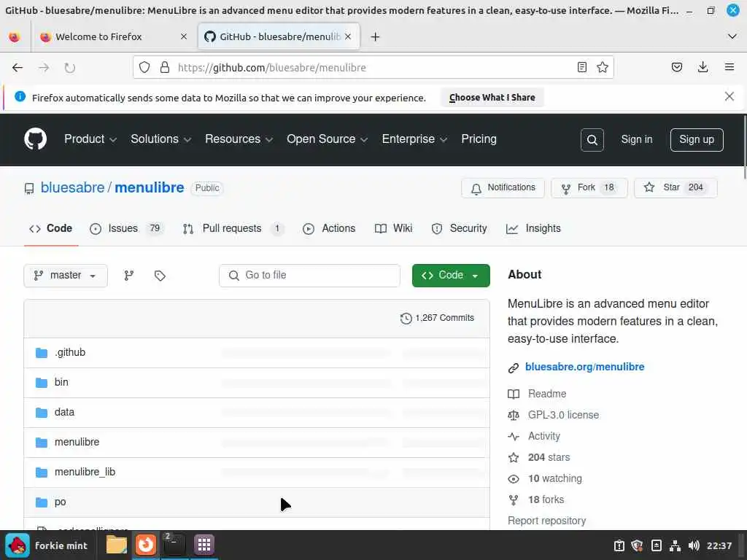This screenshot has height=560, width=747.
Task: Open the Pricing page link
Action: (x=479, y=139)
